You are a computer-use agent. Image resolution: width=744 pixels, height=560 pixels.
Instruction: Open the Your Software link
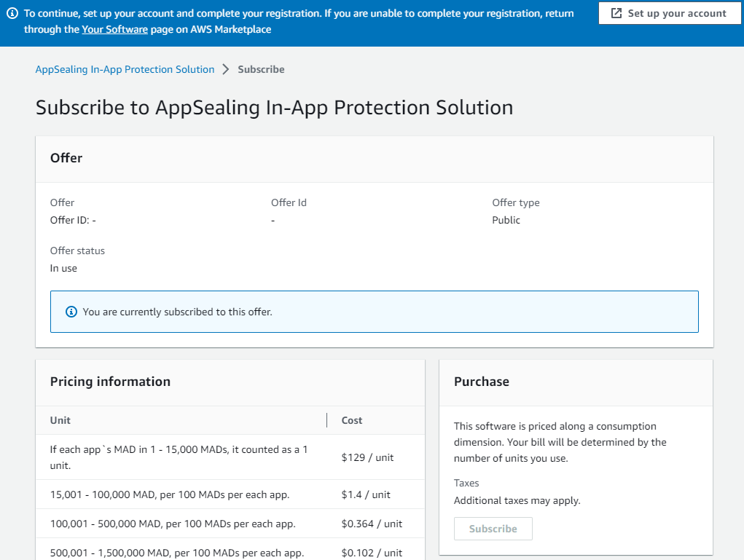coord(115,29)
